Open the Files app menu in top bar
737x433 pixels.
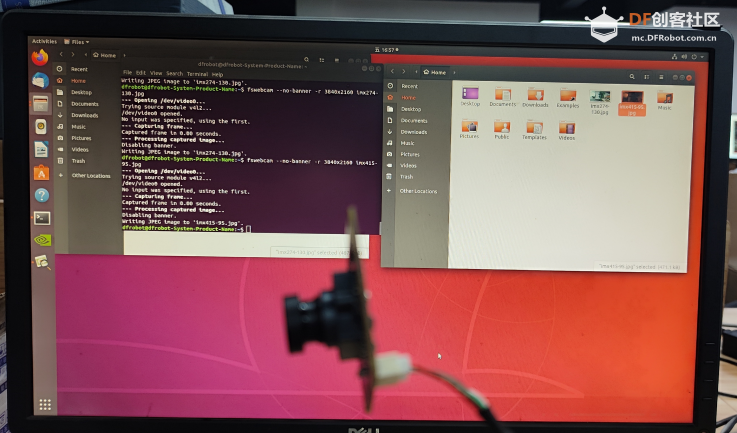tap(77, 42)
